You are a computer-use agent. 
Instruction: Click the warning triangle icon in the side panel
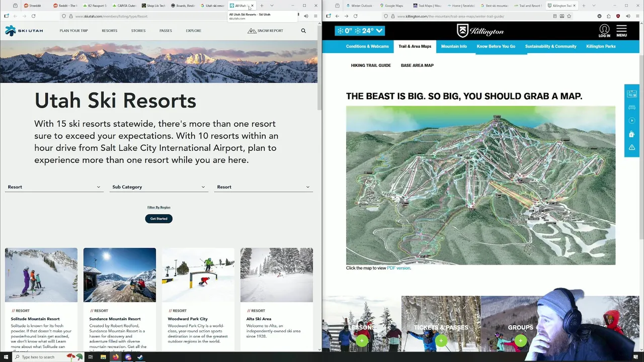(x=632, y=147)
